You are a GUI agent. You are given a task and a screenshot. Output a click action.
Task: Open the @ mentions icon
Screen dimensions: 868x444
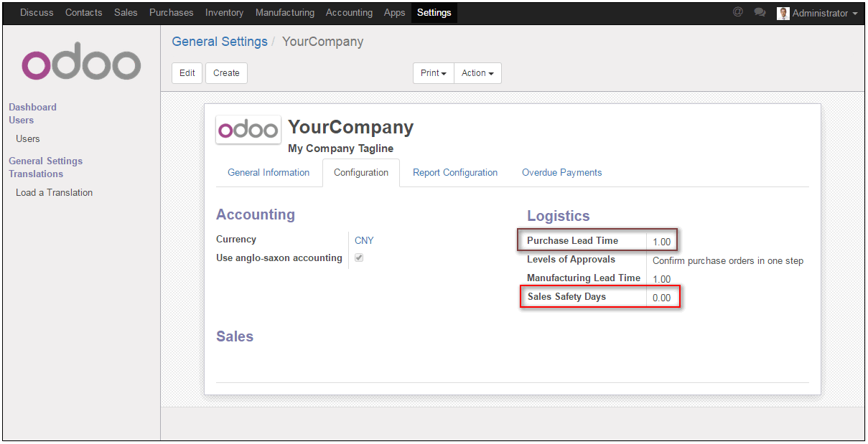(737, 12)
